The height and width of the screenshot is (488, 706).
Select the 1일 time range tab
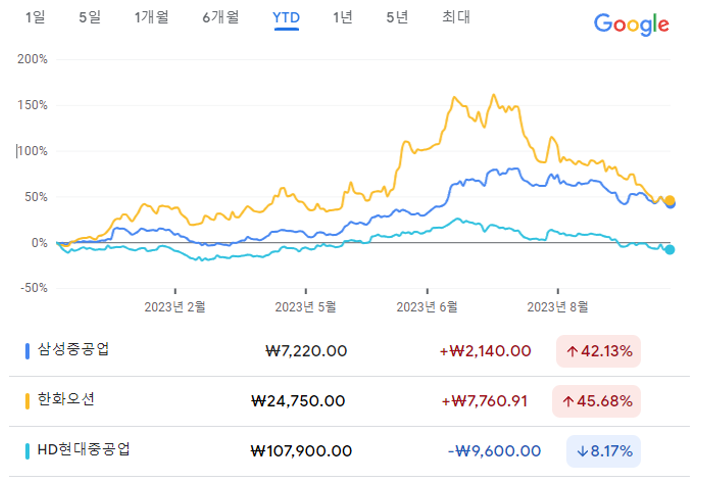tap(35, 17)
